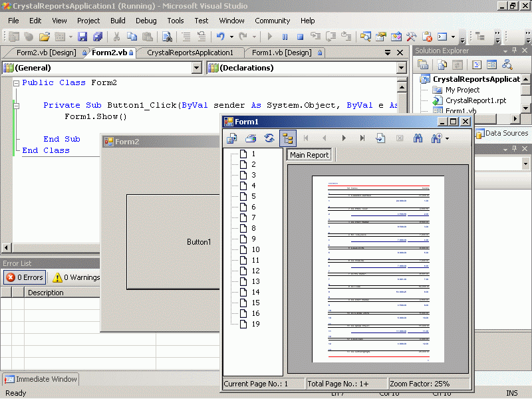Open the (General) class name combo box

click(196, 68)
